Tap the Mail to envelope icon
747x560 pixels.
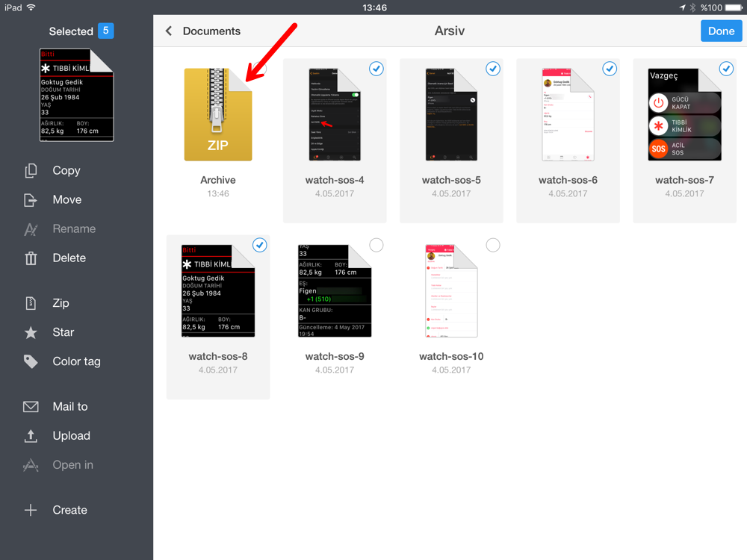tap(31, 407)
